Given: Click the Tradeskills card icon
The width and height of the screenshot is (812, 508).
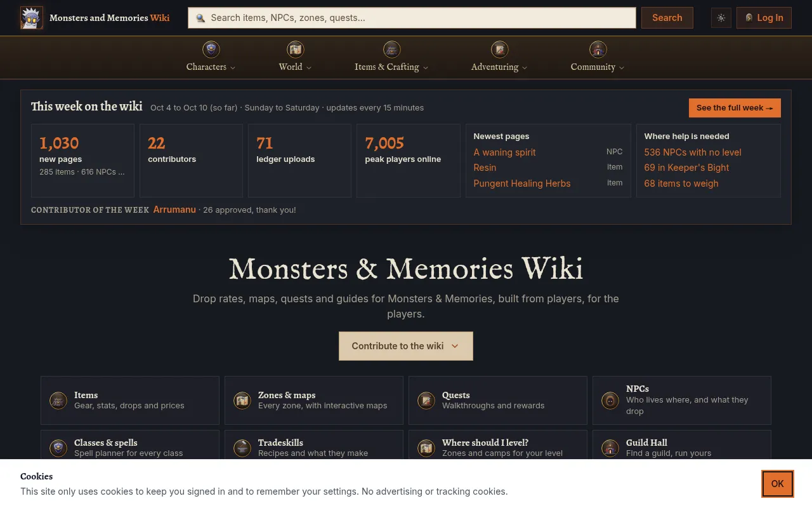Looking at the screenshot, I should point(242,448).
